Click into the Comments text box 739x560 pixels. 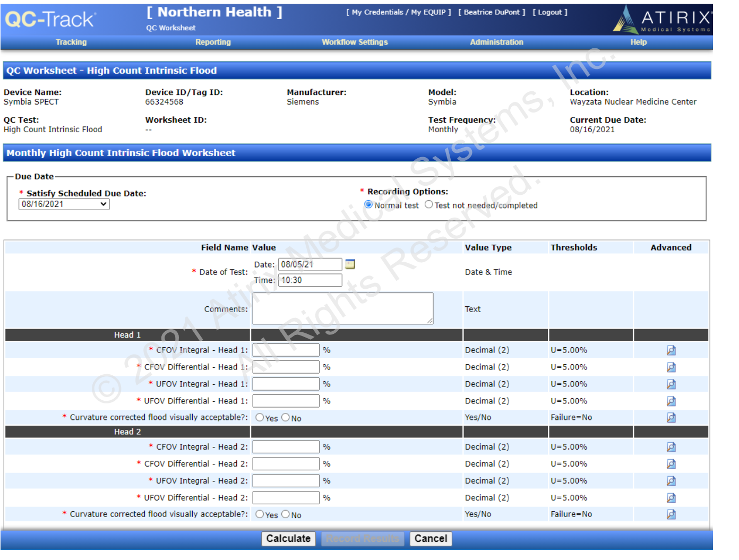click(x=342, y=308)
